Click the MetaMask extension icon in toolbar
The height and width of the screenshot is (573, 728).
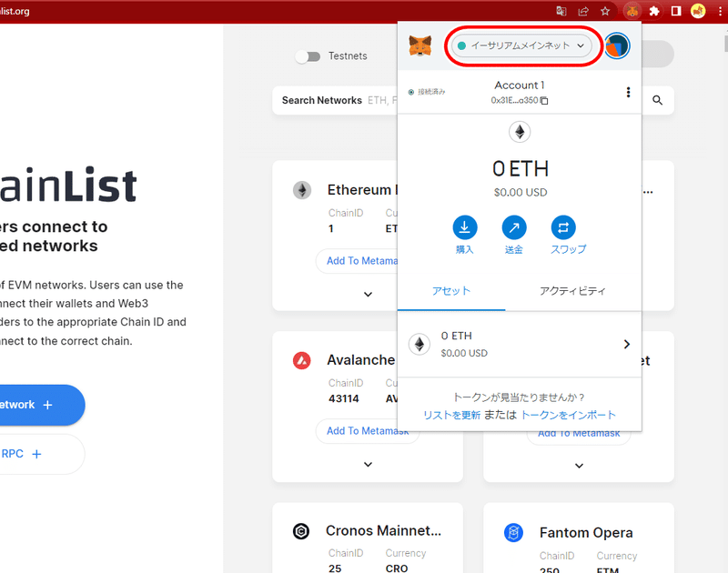click(632, 11)
